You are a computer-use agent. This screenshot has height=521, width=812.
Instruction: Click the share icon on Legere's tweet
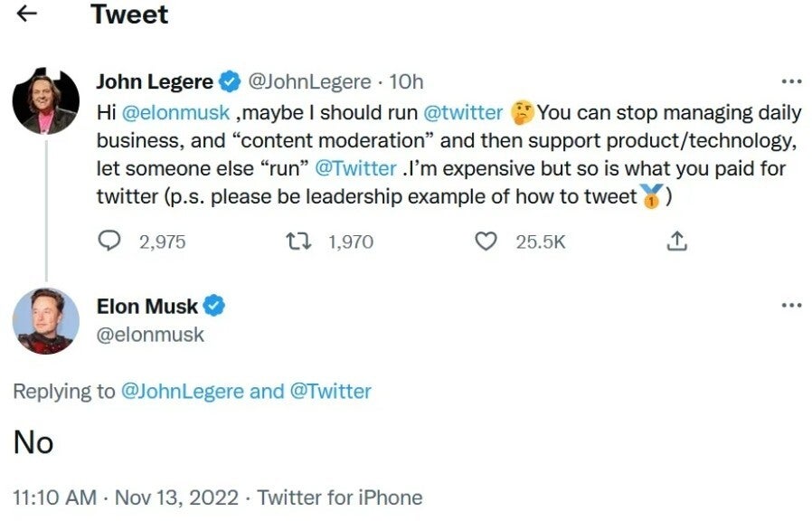tap(676, 242)
